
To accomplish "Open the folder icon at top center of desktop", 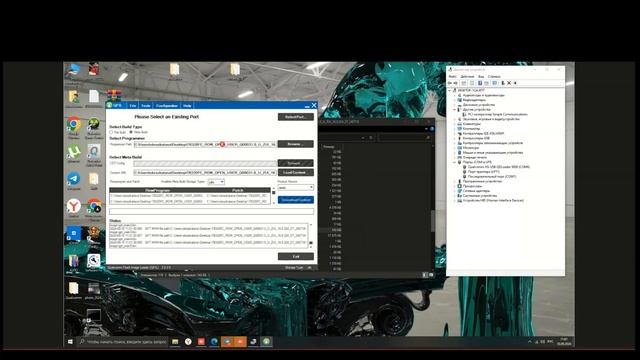I will tap(235, 69).
